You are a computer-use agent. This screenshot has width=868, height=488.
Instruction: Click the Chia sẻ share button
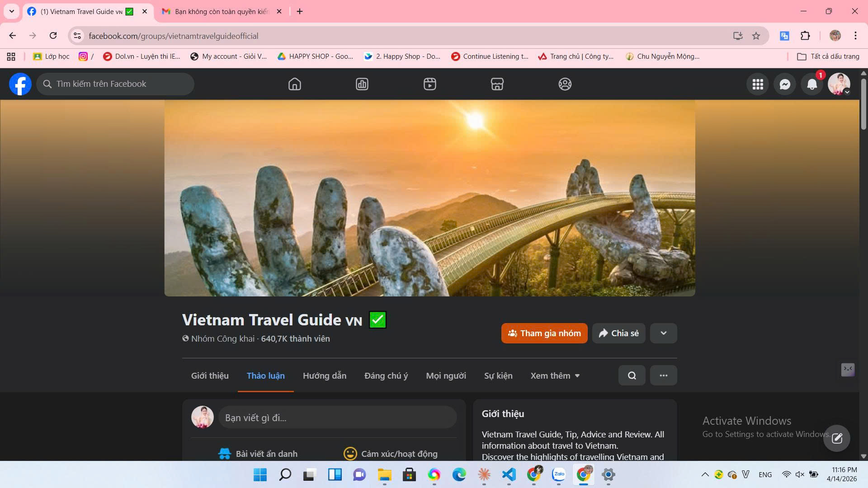[x=619, y=333]
